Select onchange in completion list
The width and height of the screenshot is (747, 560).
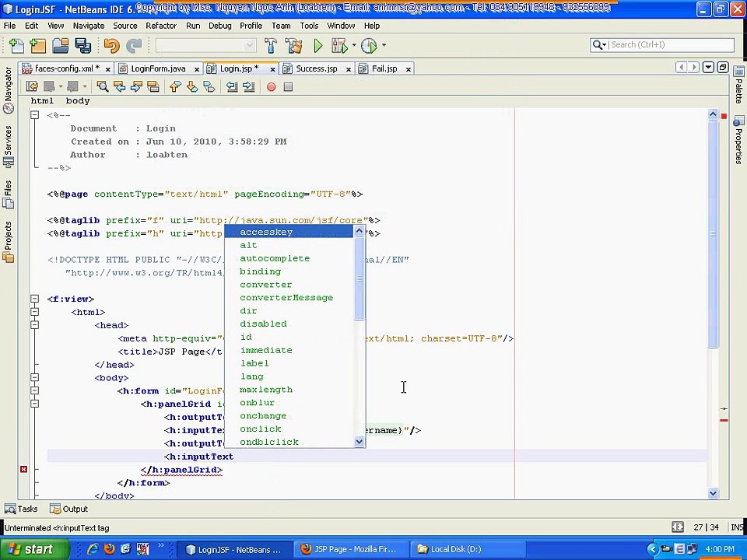289,415
